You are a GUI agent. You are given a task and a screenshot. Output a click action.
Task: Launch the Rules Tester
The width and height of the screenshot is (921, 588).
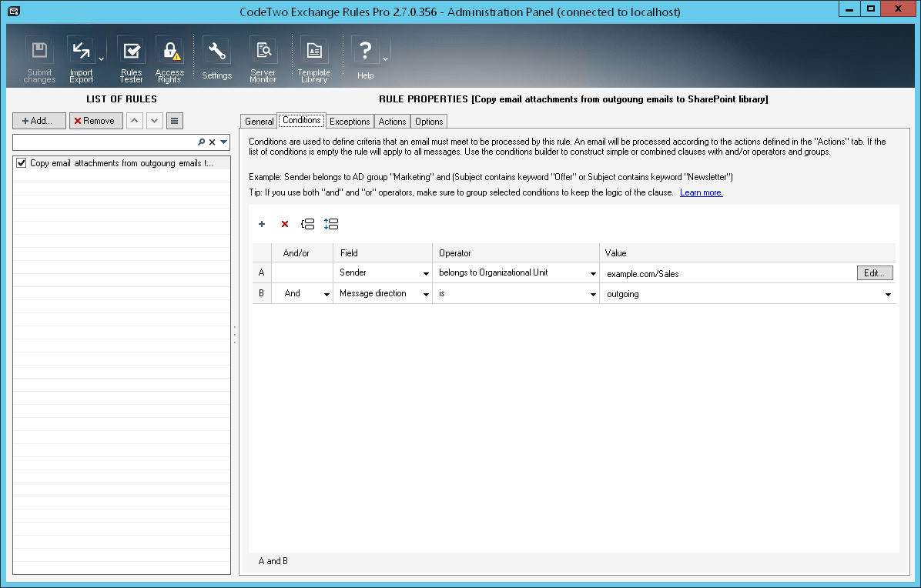pyautogui.click(x=131, y=59)
